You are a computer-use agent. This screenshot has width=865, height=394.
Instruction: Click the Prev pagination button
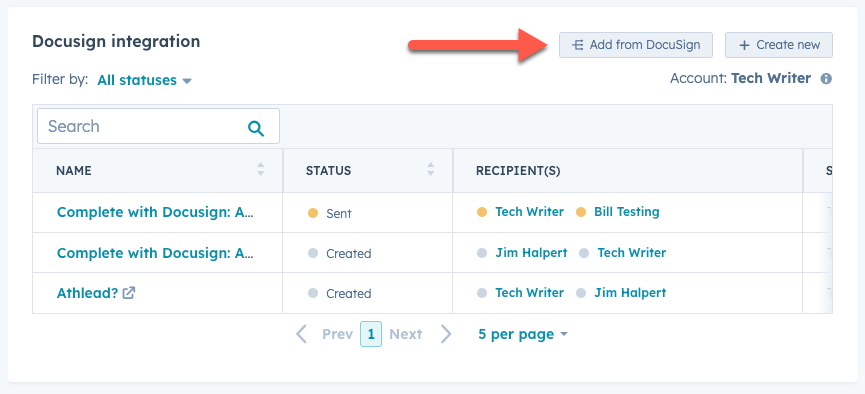click(338, 334)
